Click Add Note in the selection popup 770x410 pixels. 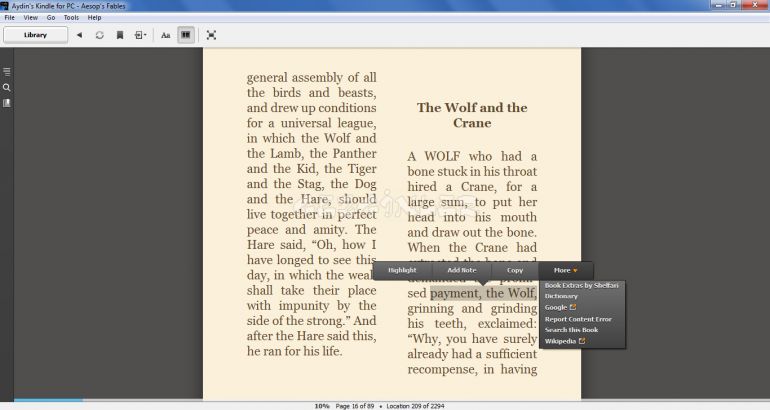[x=462, y=271]
